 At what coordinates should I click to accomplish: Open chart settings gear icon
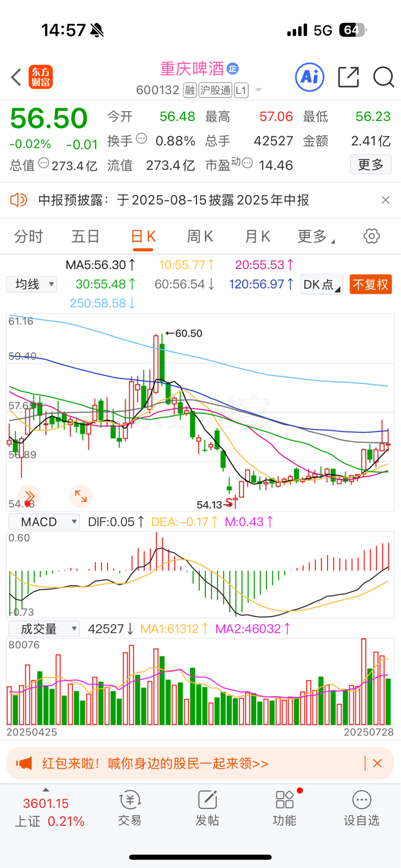tap(371, 236)
